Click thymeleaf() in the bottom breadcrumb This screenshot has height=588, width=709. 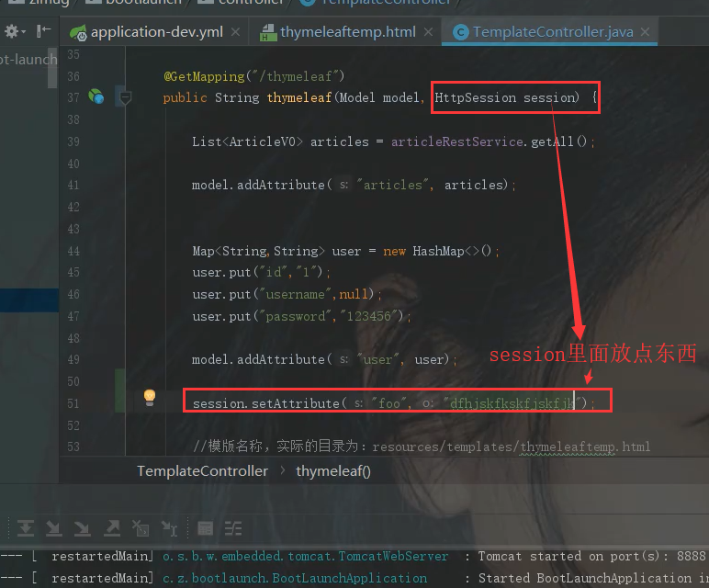click(333, 471)
